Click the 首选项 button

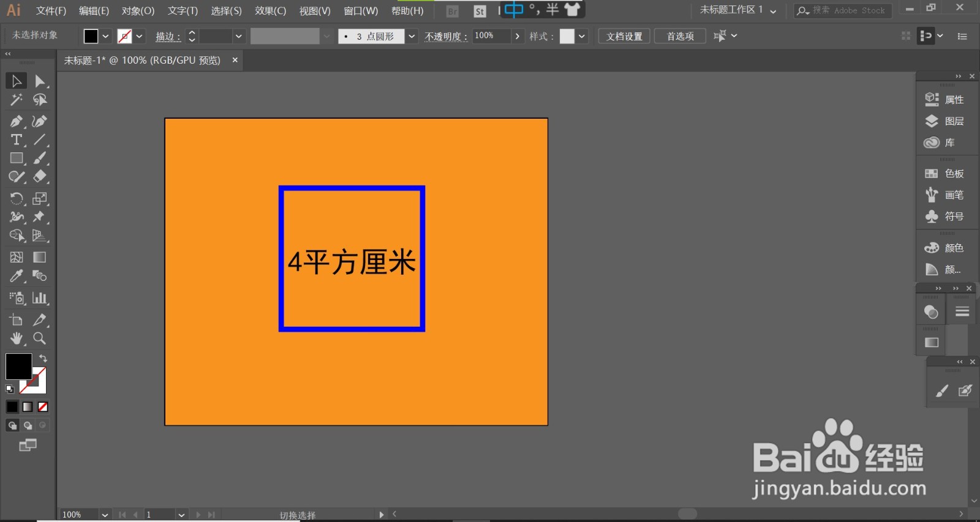point(680,36)
